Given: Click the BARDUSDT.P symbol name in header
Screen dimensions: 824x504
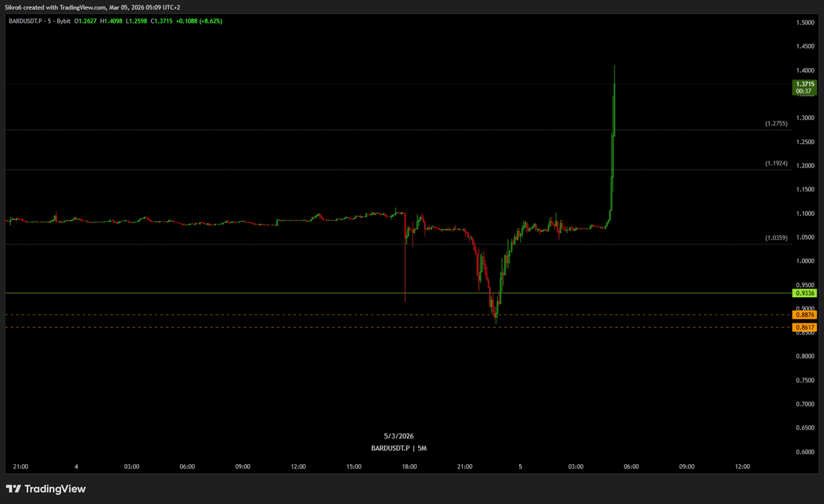Looking at the screenshot, I should [27, 21].
